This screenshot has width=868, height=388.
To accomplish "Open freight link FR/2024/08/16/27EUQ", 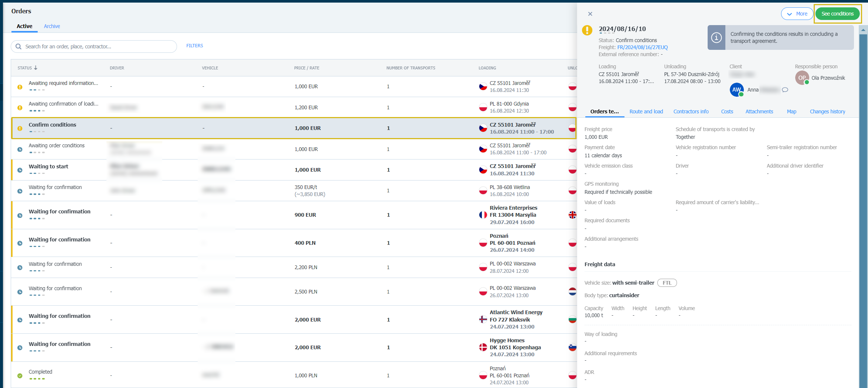I will (642, 47).
